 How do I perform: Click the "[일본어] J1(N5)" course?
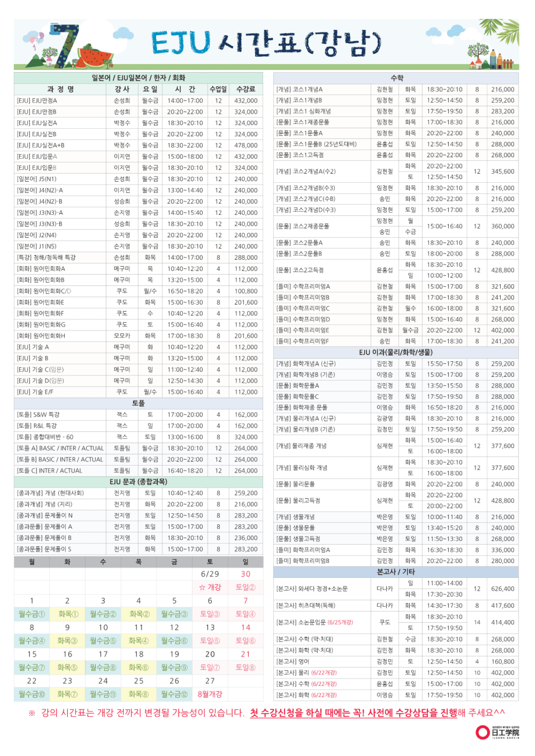tap(37, 246)
